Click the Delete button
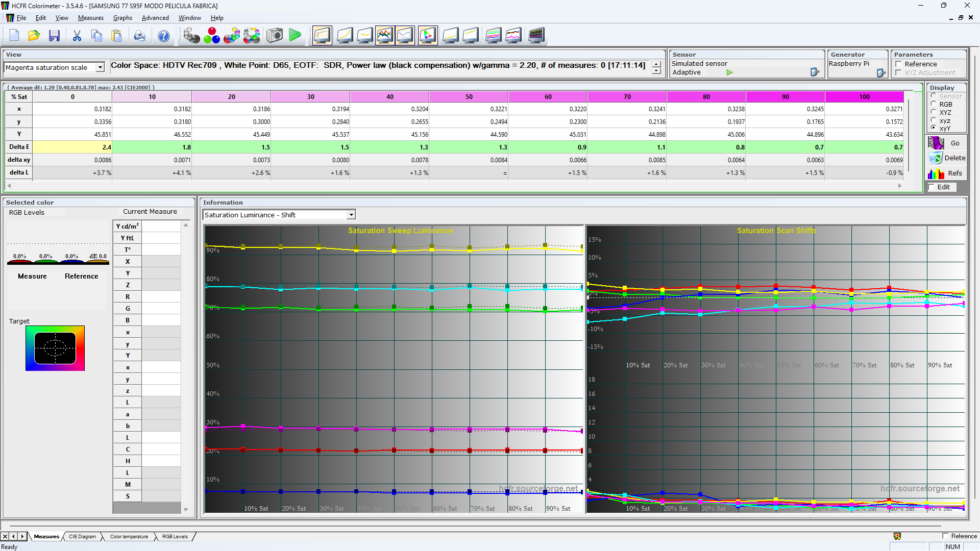980x551 pixels. [x=947, y=158]
